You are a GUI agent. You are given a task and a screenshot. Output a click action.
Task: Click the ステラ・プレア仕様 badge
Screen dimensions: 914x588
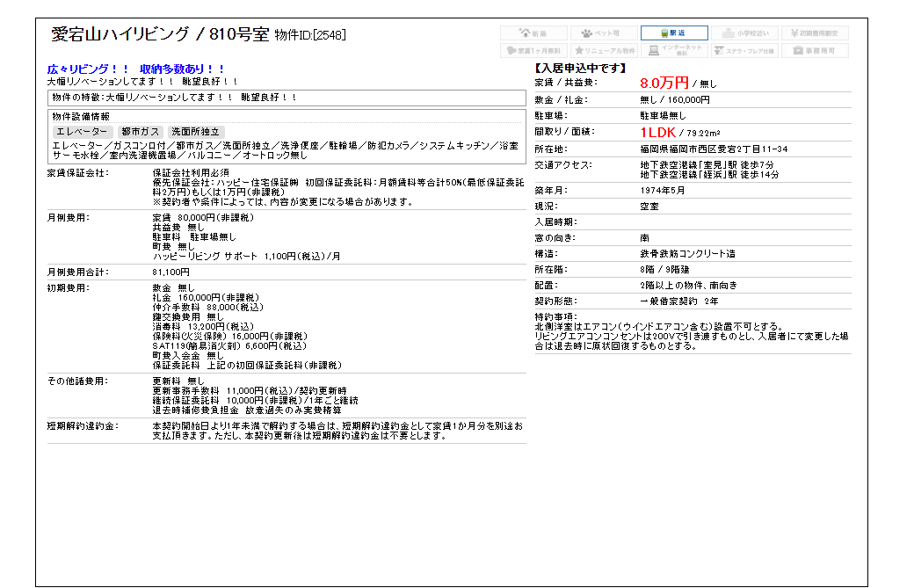(x=744, y=51)
